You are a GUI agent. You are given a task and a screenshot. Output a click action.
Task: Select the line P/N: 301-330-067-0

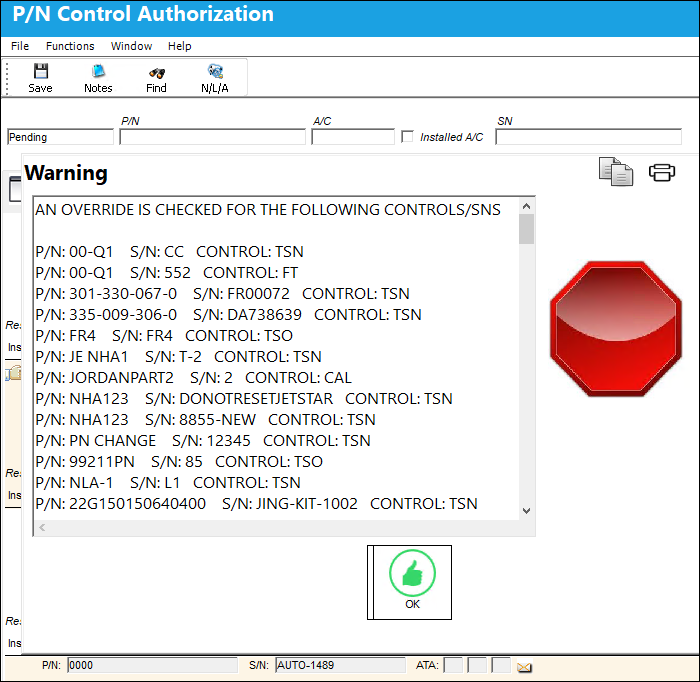[x=222, y=294]
